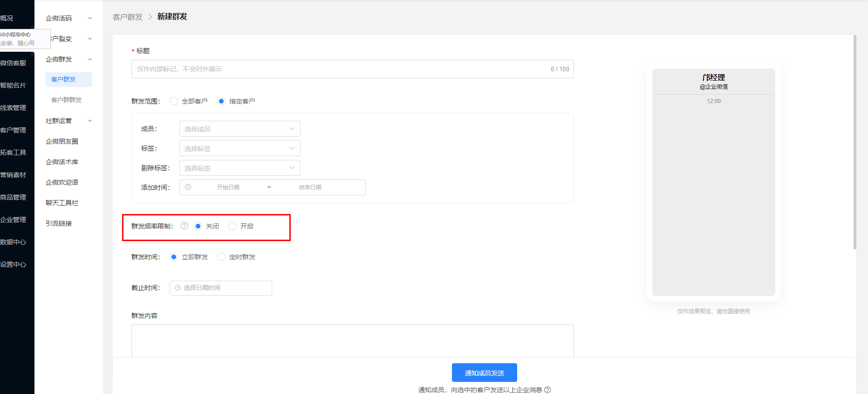Go to 企微朋友圈 menu item
Viewport: 868px width, 394px height.
62,141
